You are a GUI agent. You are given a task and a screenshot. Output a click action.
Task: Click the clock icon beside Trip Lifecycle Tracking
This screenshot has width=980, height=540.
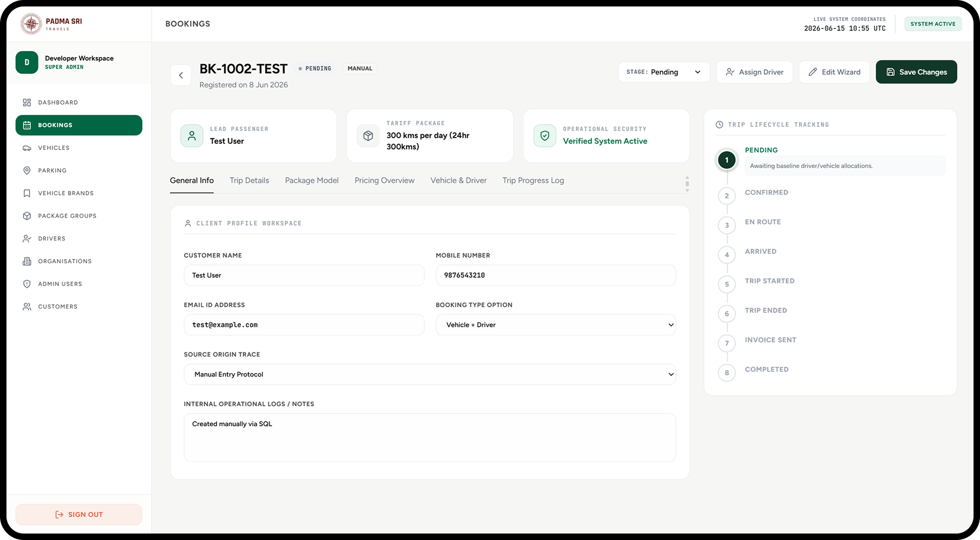(719, 125)
